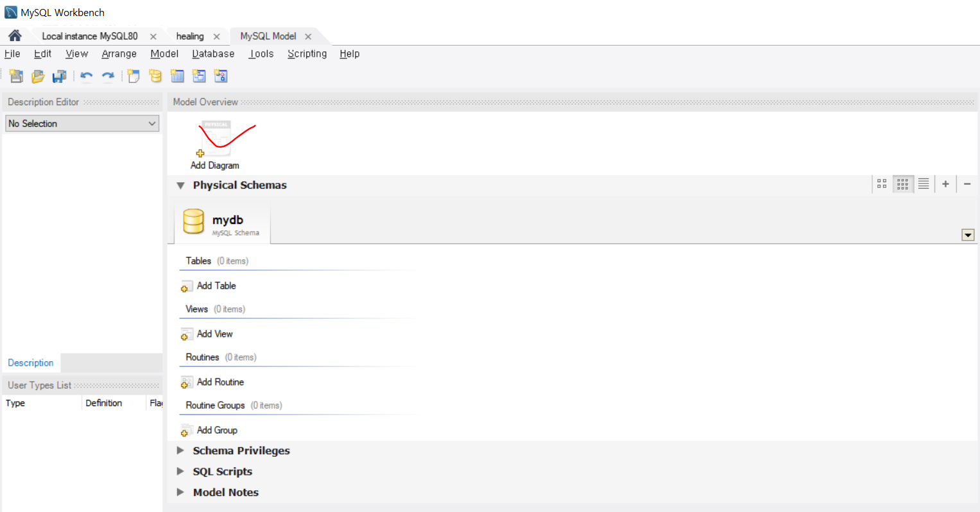Close the Local instance MySQL80 tab
The width and height of the screenshot is (980, 512).
tap(153, 37)
